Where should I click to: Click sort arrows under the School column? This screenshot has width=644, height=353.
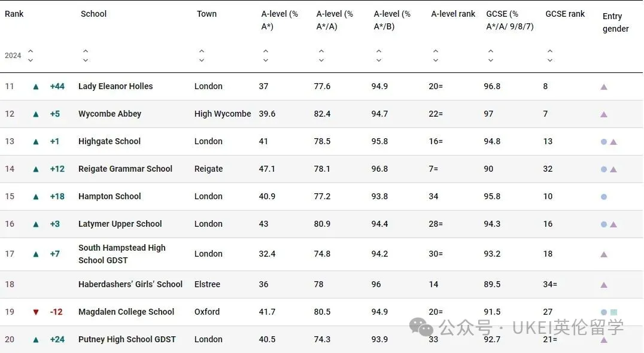click(86, 56)
